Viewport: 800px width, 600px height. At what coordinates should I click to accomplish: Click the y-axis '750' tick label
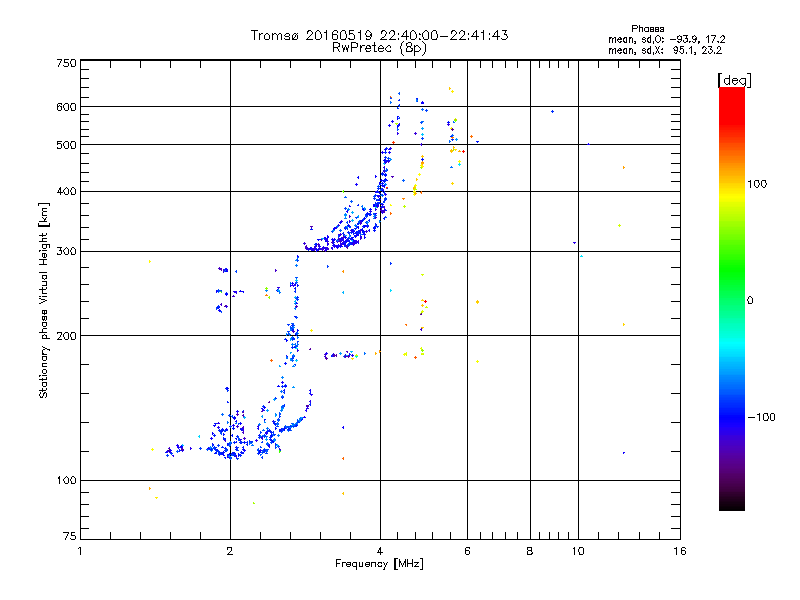[x=66, y=63]
